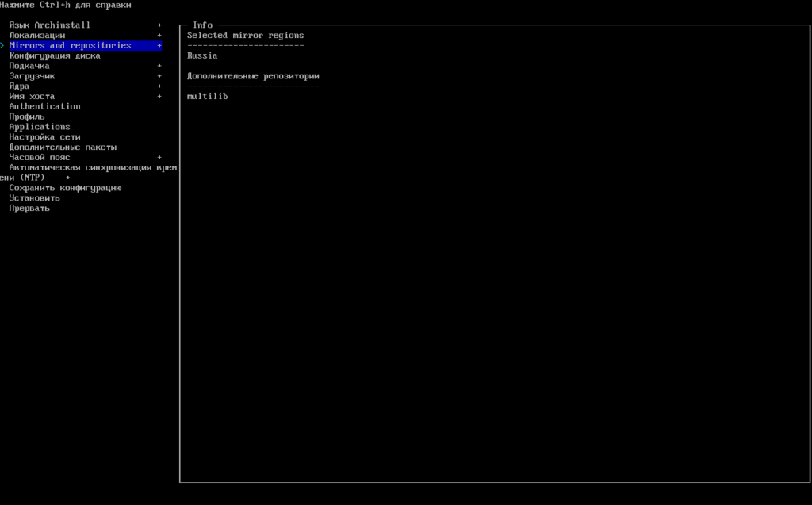
Task: Click the Russia mirror region in Info panel
Action: pyautogui.click(x=202, y=56)
